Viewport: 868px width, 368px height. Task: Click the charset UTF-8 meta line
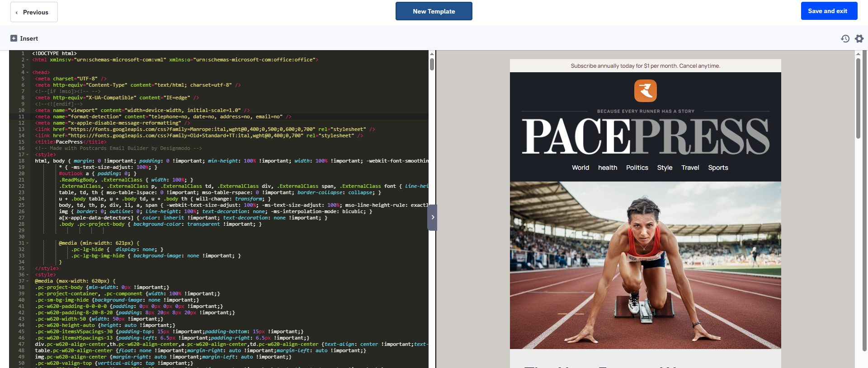tap(71, 79)
